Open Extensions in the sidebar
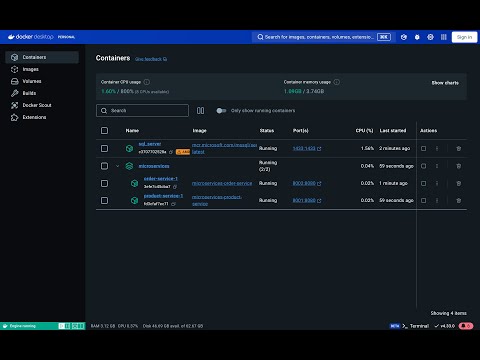This screenshot has height=360, width=480. [x=42, y=117]
